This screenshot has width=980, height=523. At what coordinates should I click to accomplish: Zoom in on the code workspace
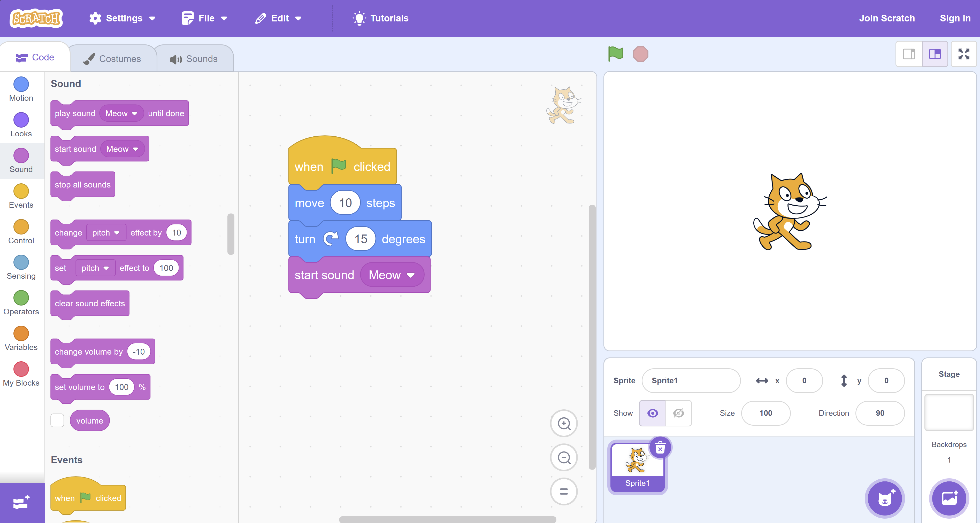(x=564, y=423)
